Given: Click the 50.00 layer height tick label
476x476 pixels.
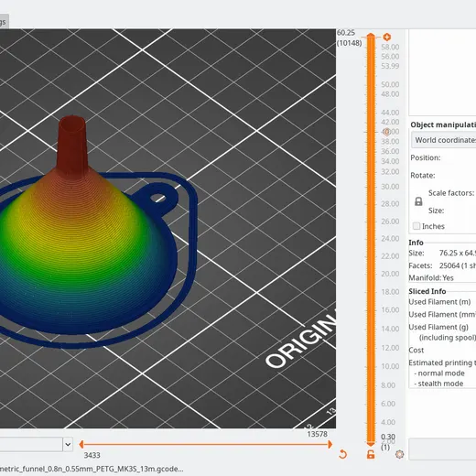Looking at the screenshot, I should (x=390, y=84).
